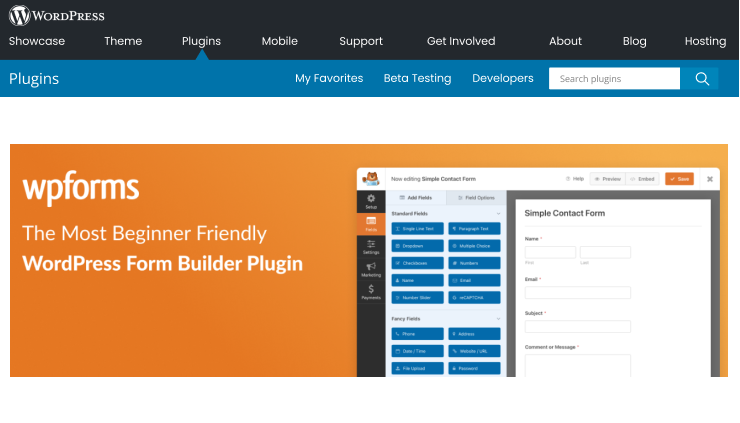The width and height of the screenshot is (740, 423).
Task: Click the WordPress logo
Action: 57,16
